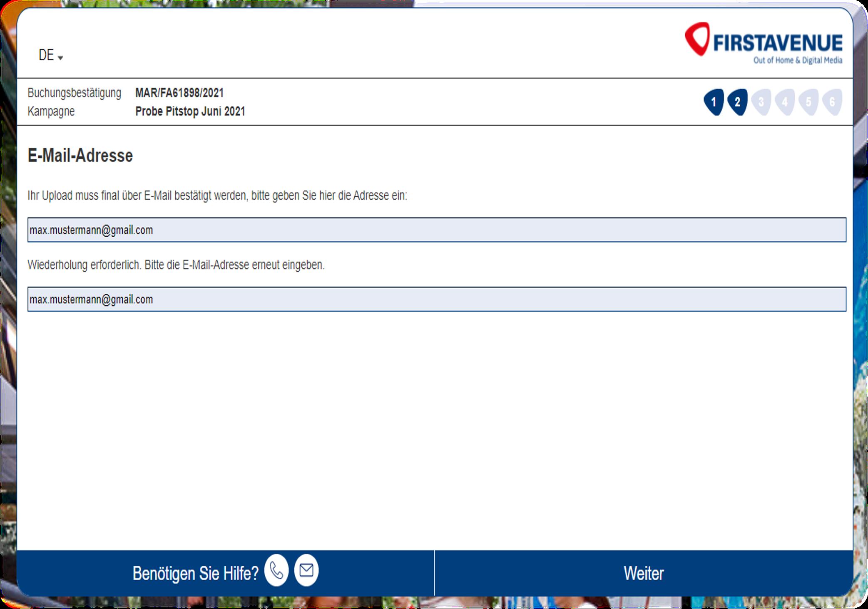868x609 pixels.
Task: Open the DE language dropdown
Action: click(50, 55)
